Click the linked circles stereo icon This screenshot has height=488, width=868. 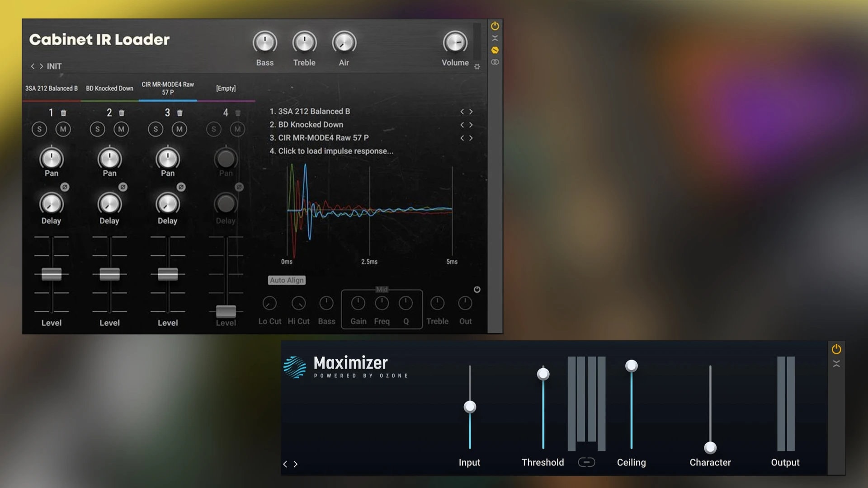pyautogui.click(x=495, y=62)
